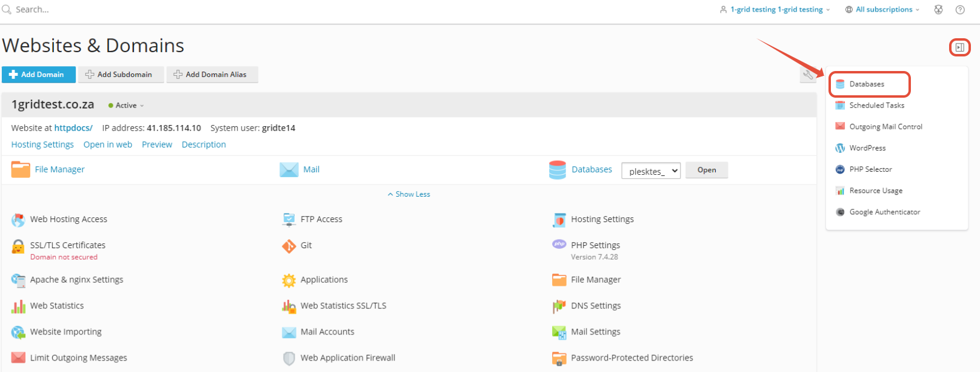Image resolution: width=980 pixels, height=372 pixels.
Task: Click the FTP Access icon
Action: (x=289, y=220)
